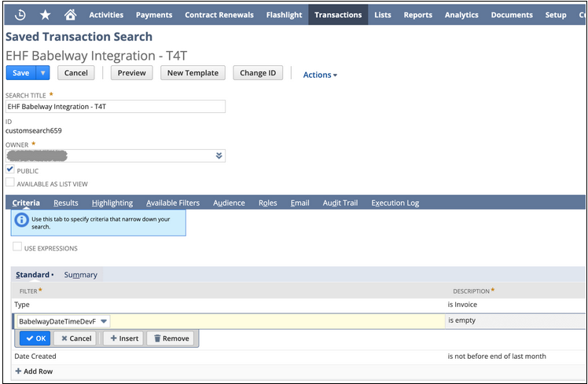Switch to the Results tab
Screen dimensions: 588x384
coord(65,203)
